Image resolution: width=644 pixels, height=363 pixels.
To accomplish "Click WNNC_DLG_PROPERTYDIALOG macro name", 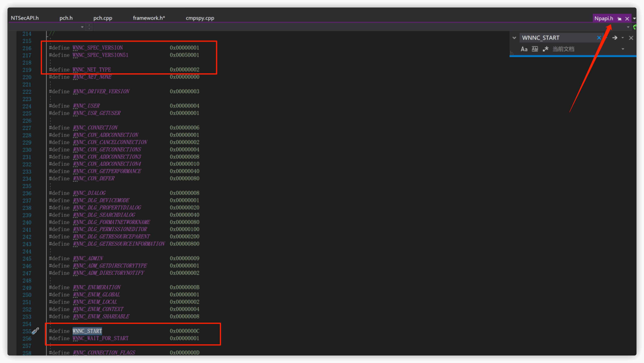I will [107, 208].
